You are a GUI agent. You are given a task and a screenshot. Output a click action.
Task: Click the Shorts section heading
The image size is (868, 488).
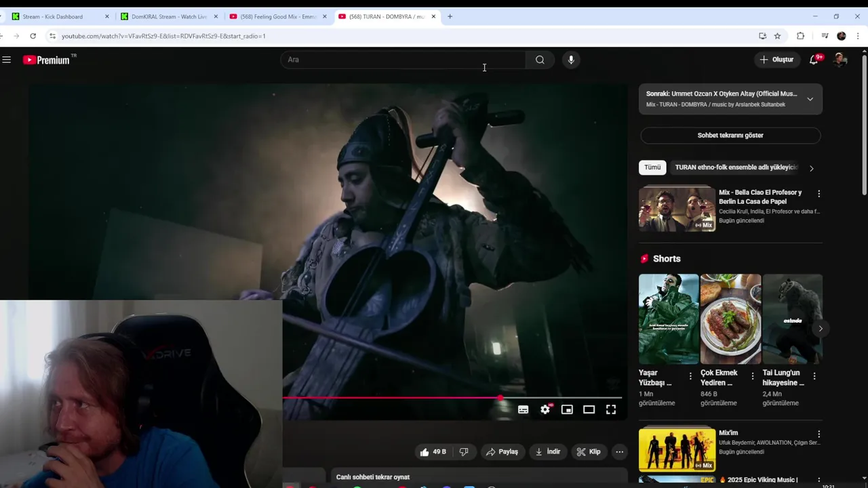[667, 259]
